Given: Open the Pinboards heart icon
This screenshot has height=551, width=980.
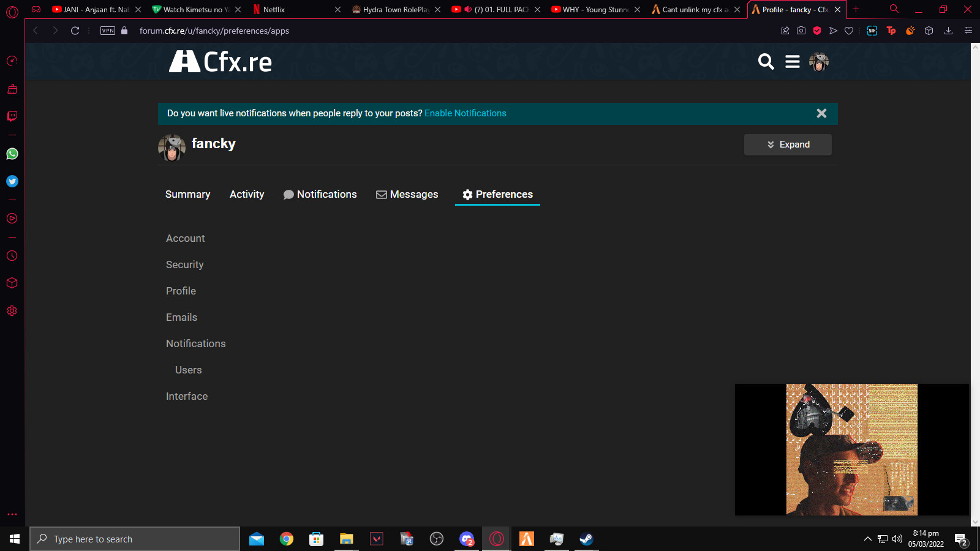Looking at the screenshot, I should tap(849, 31).
